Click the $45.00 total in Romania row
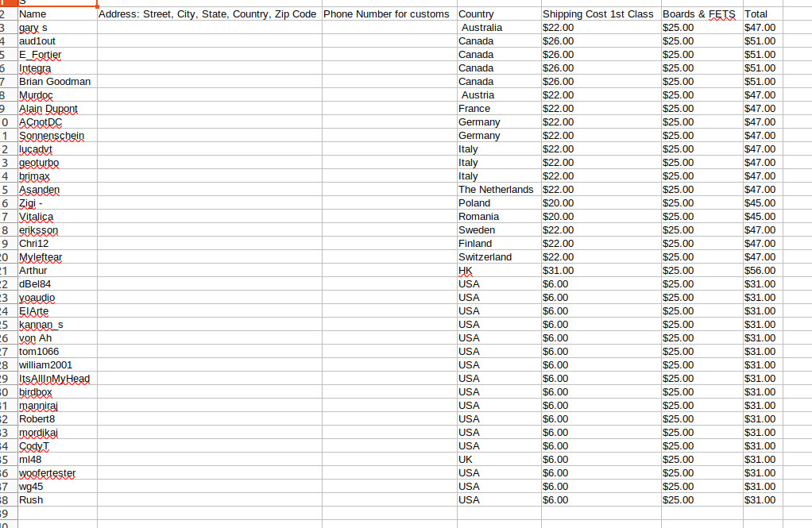The width and height of the screenshot is (812, 528). [x=763, y=217]
